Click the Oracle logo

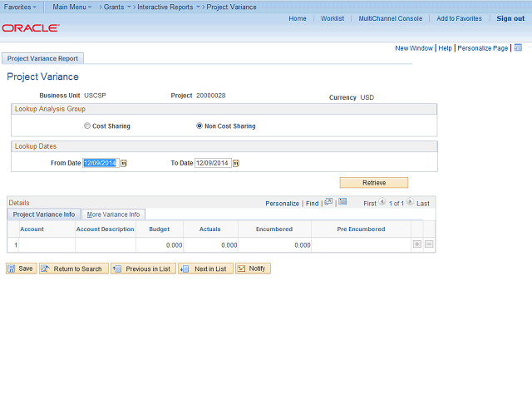31,27
